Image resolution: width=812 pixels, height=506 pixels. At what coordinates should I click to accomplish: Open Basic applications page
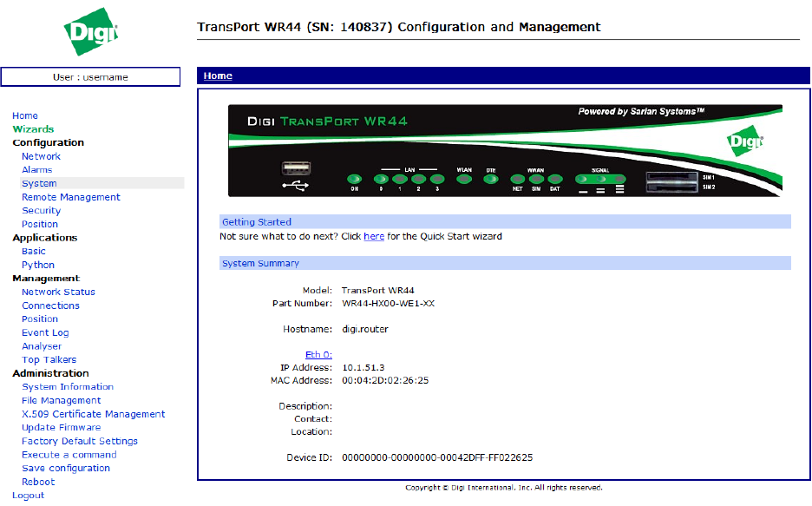pyautogui.click(x=34, y=251)
